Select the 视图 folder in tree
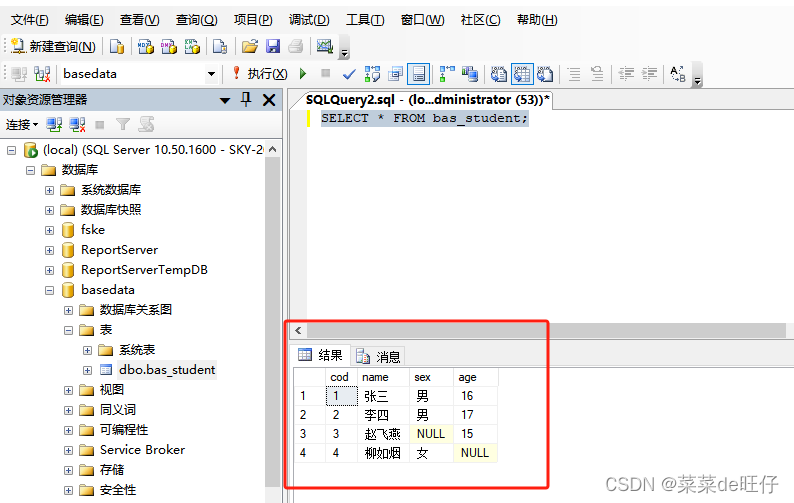 click(111, 390)
